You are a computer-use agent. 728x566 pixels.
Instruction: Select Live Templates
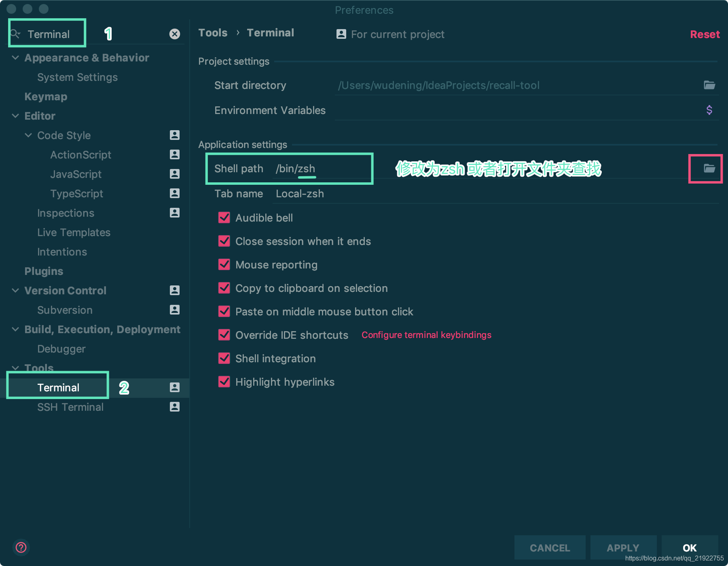point(74,232)
